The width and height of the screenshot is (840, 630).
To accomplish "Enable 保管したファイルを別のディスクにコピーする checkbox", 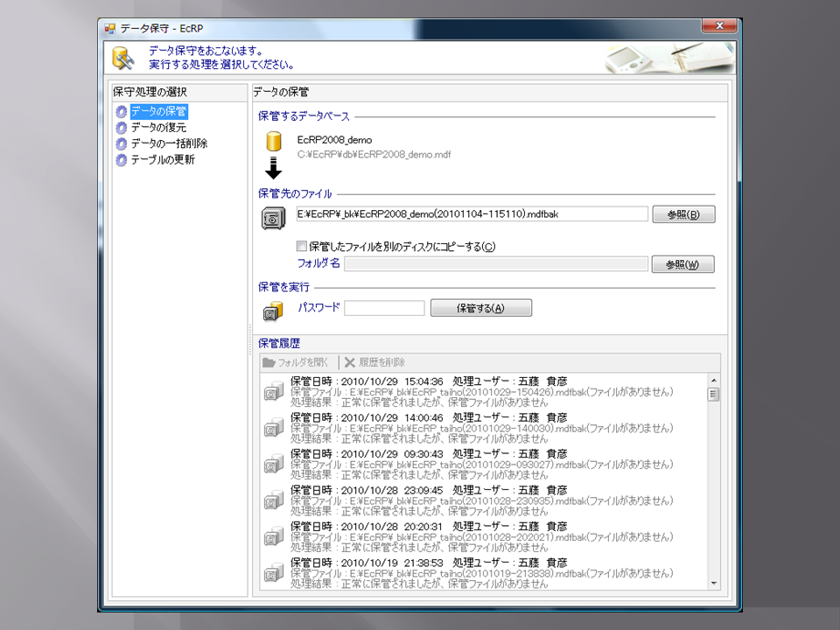I will pyautogui.click(x=302, y=247).
